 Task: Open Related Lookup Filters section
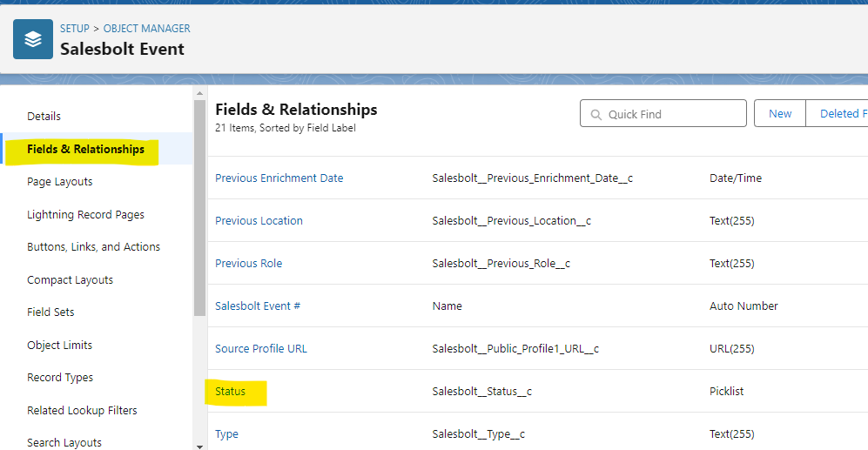coord(82,411)
